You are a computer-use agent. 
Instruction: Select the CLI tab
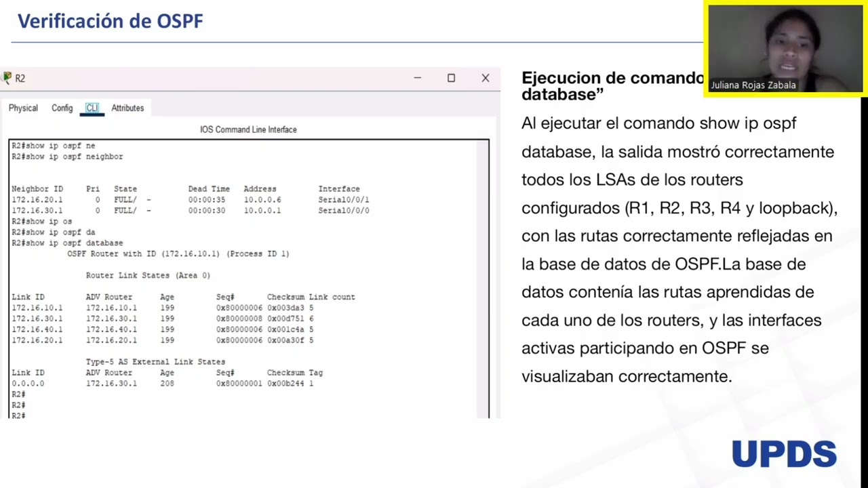point(92,108)
